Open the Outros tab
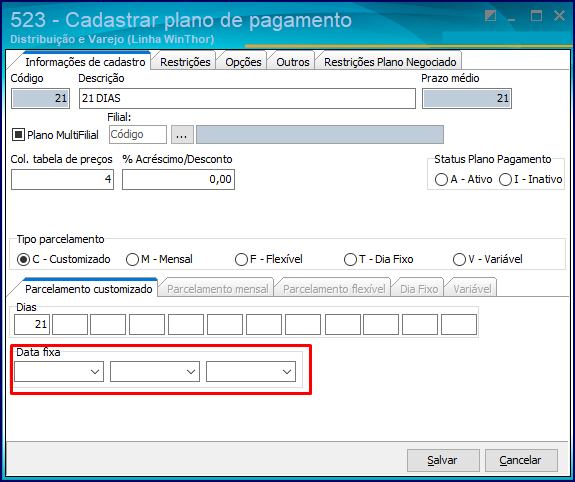Viewport: 575px width, 482px height. tap(293, 62)
